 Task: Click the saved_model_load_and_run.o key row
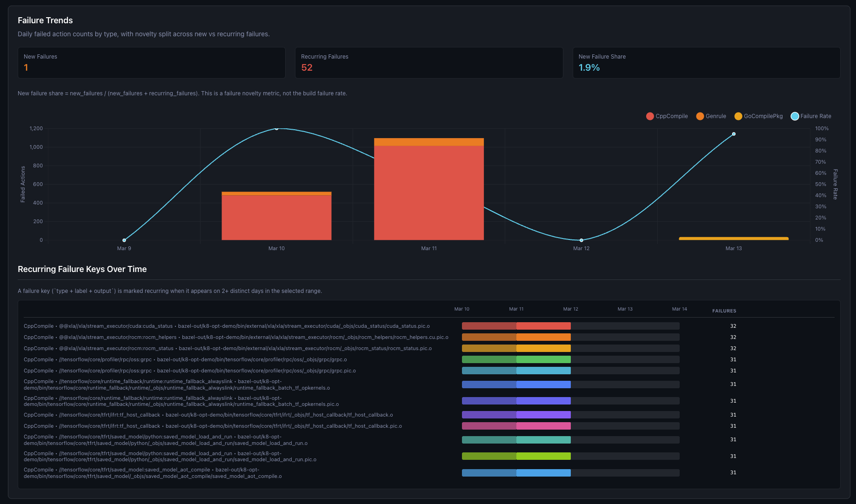click(x=429, y=440)
